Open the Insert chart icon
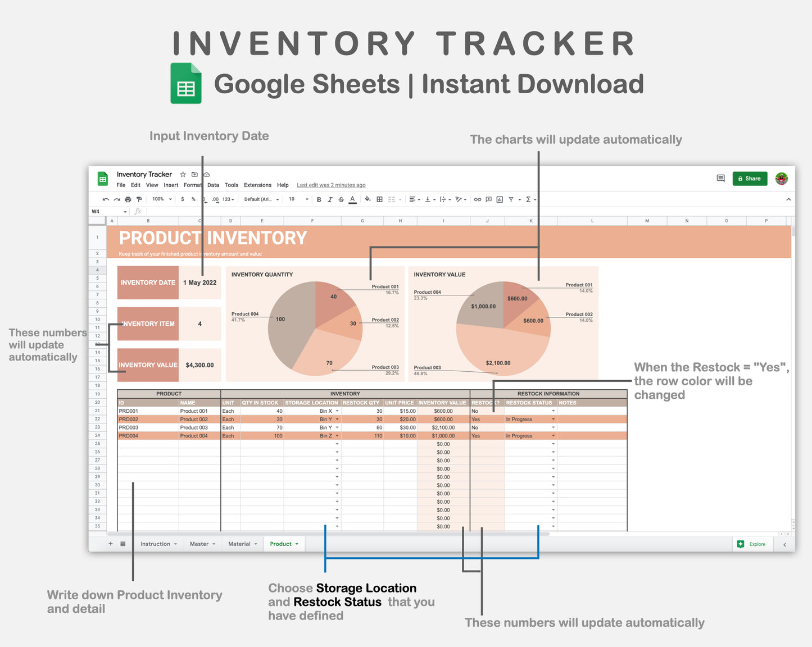Screen dimensions: 812x647 tap(499, 199)
